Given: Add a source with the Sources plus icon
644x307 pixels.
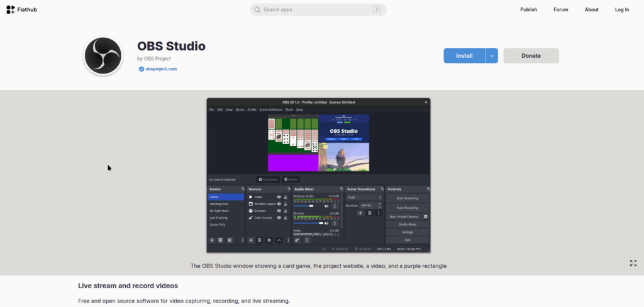Looking at the screenshot, I should coord(251,240).
